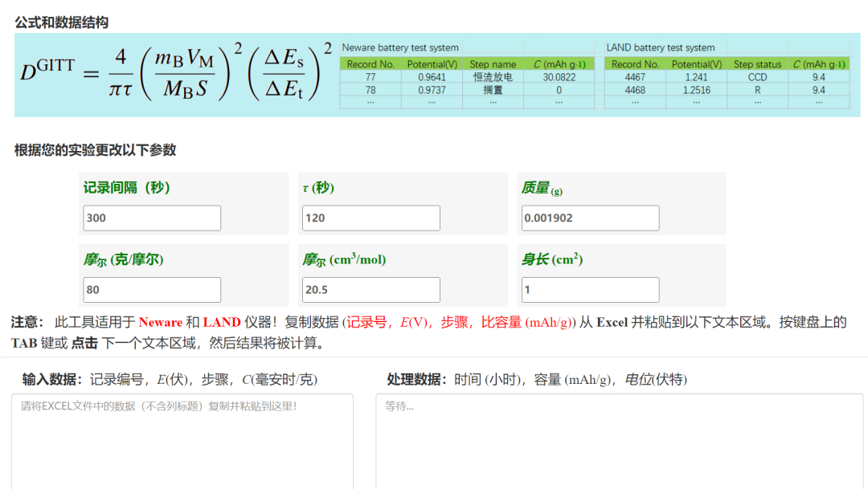
Task: Focus the 身长 (cm²) input field
Action: pos(590,290)
